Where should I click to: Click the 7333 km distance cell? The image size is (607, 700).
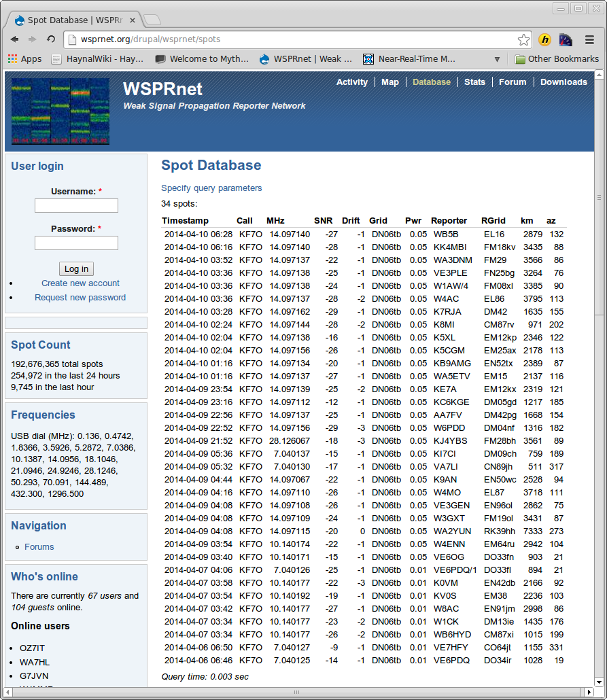coord(533,531)
